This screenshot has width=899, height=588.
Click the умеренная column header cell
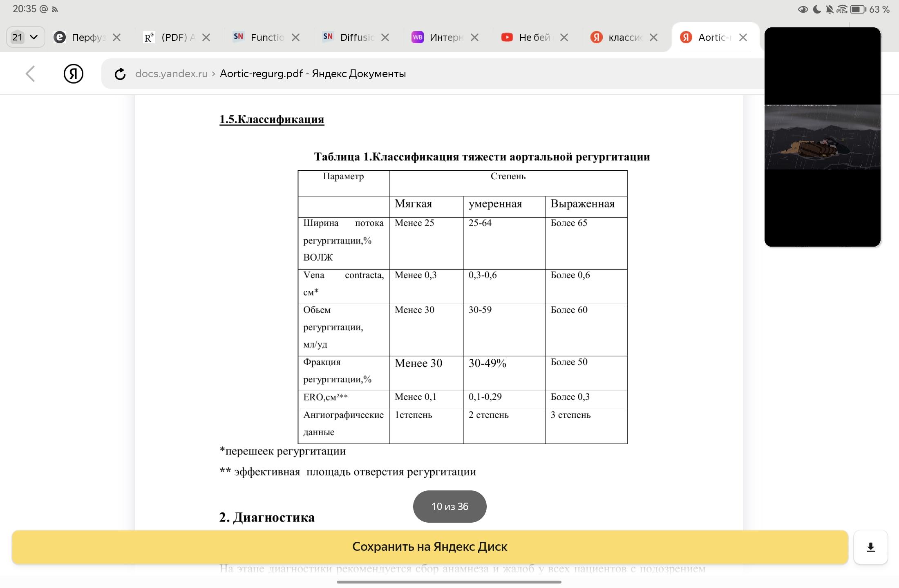click(504, 207)
